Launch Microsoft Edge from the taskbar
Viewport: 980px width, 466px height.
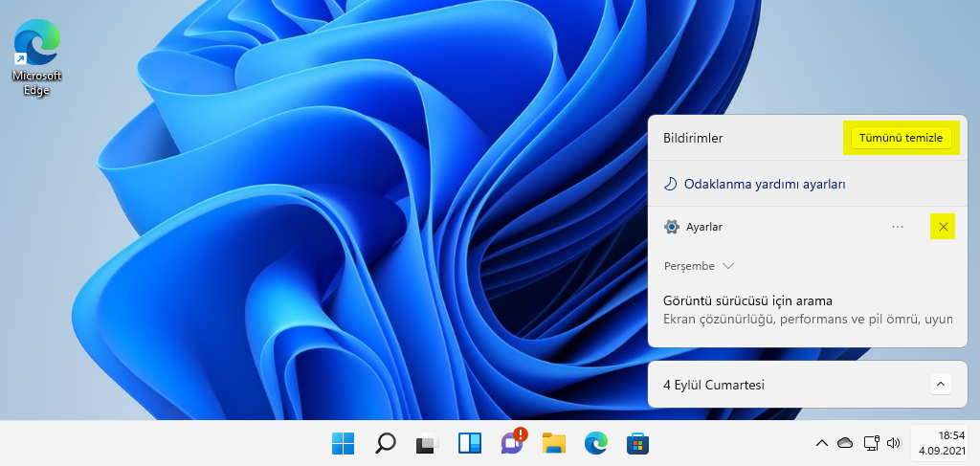595,443
